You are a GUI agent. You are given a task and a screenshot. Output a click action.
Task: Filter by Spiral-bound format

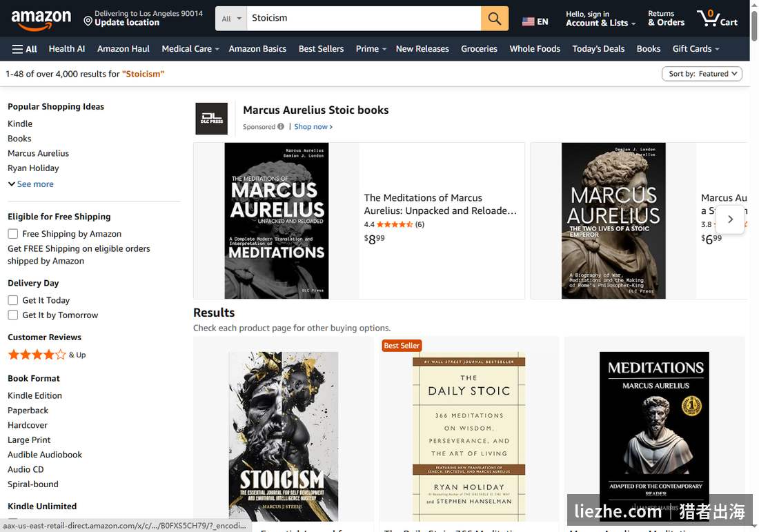click(33, 484)
